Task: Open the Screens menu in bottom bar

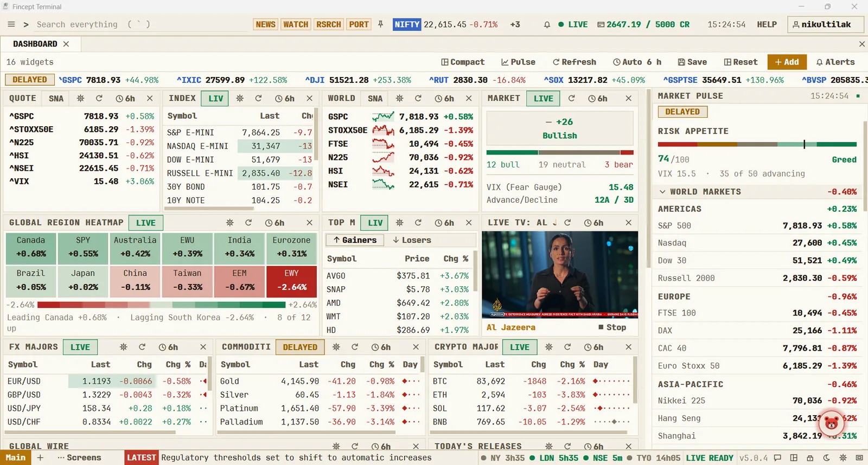Action: pyautogui.click(x=79, y=458)
